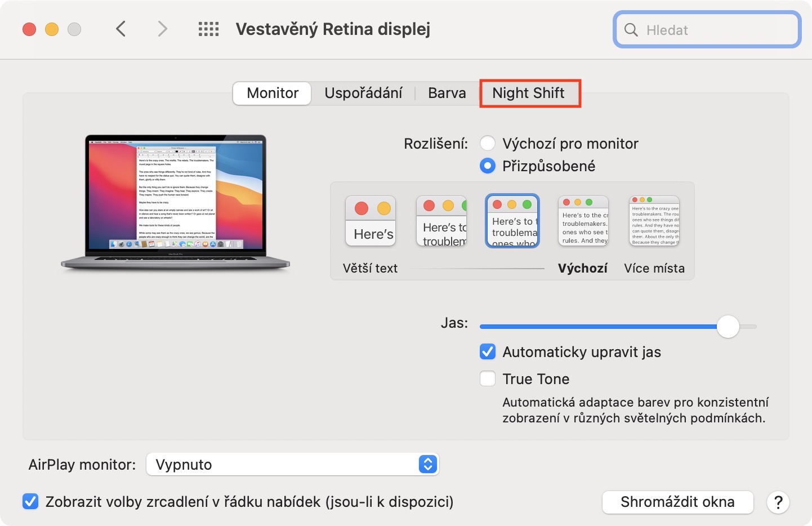
Task: Open the AirPlay monitor dropdown
Action: coord(292,465)
